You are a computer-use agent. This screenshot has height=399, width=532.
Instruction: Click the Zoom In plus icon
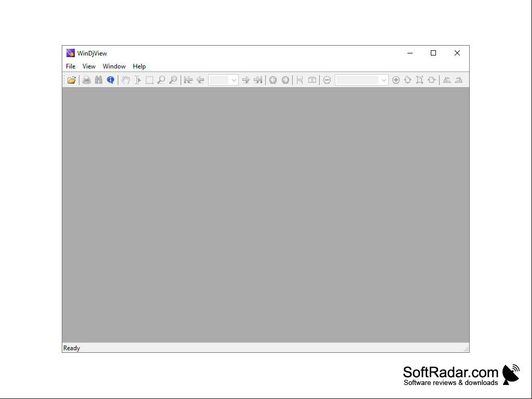point(395,80)
